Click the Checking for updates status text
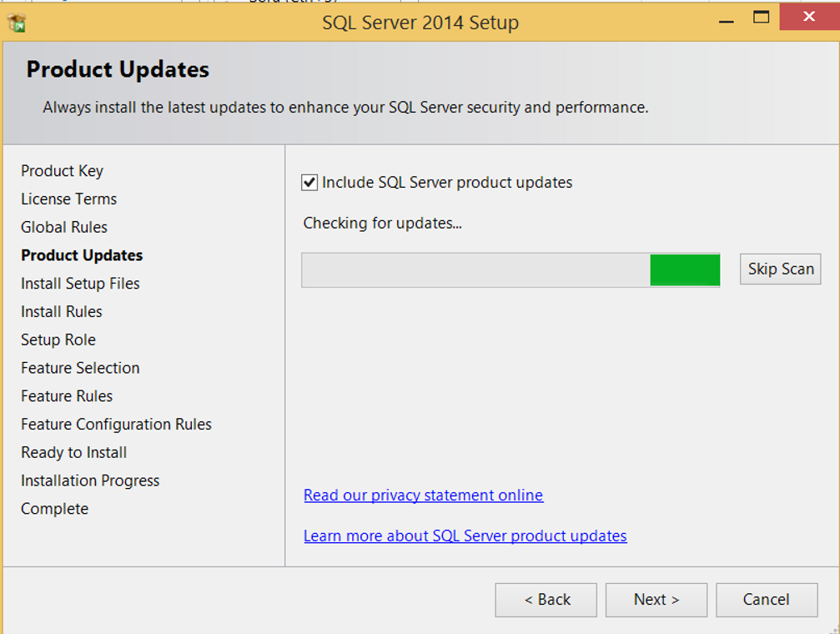Image resolution: width=840 pixels, height=634 pixels. click(x=383, y=223)
